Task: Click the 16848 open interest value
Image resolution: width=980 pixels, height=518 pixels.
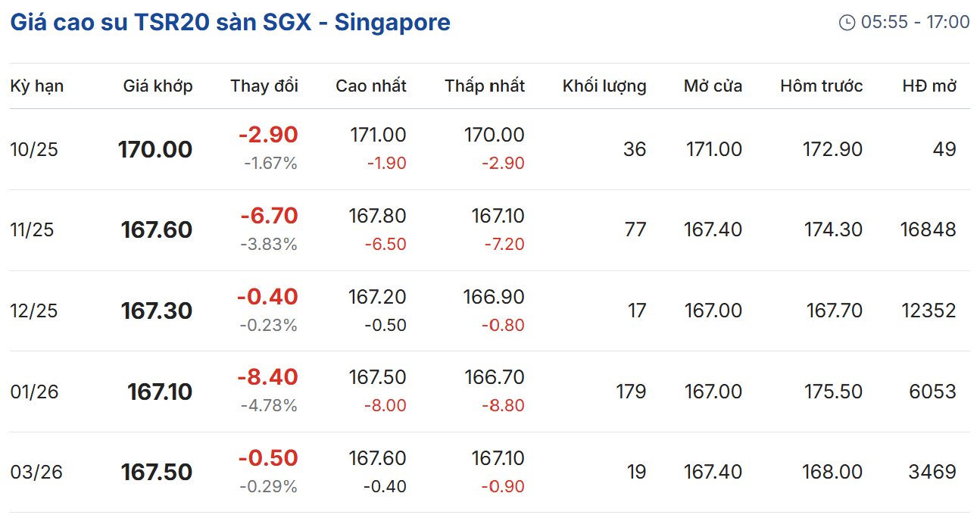Action: pyautogui.click(x=928, y=230)
